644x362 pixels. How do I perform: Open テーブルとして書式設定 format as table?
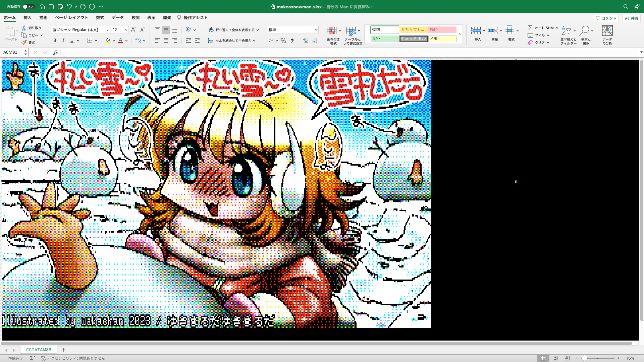[x=353, y=35]
